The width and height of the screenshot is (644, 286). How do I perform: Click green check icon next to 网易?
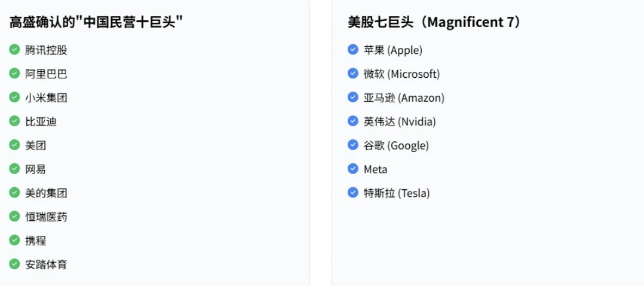(14, 169)
